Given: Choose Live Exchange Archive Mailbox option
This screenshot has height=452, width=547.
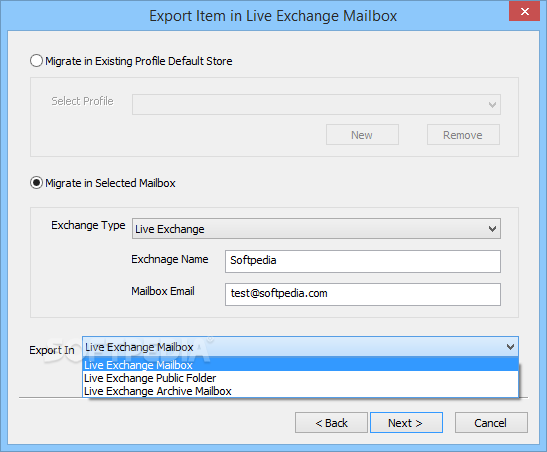Looking at the screenshot, I should point(300,391).
